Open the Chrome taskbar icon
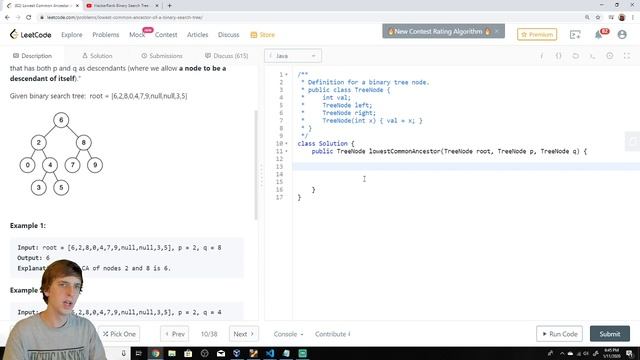The image size is (640, 360). 155,353
